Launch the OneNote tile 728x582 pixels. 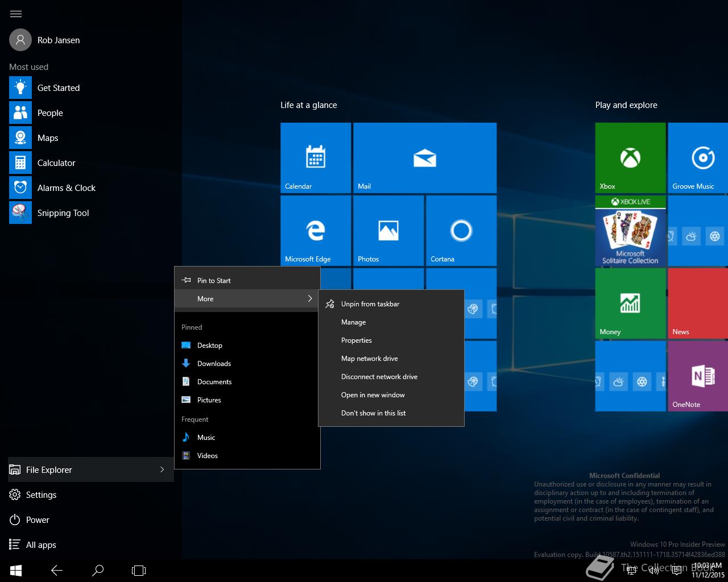pos(698,376)
